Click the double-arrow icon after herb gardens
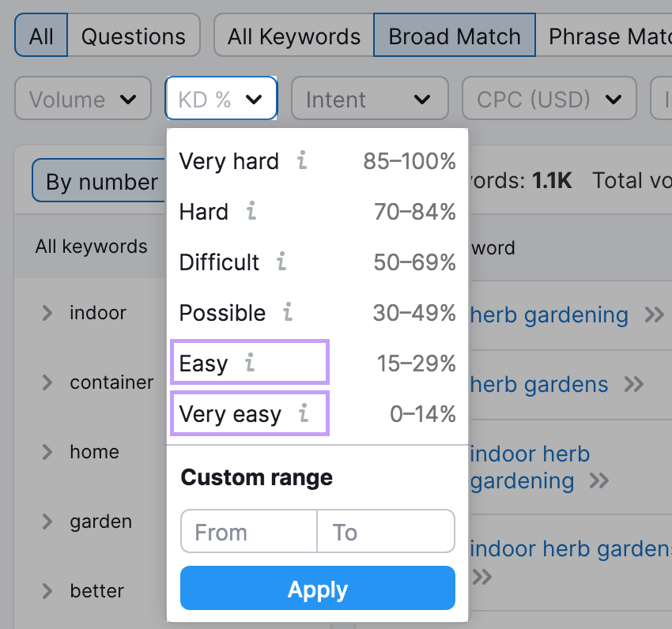672x629 pixels. (635, 385)
